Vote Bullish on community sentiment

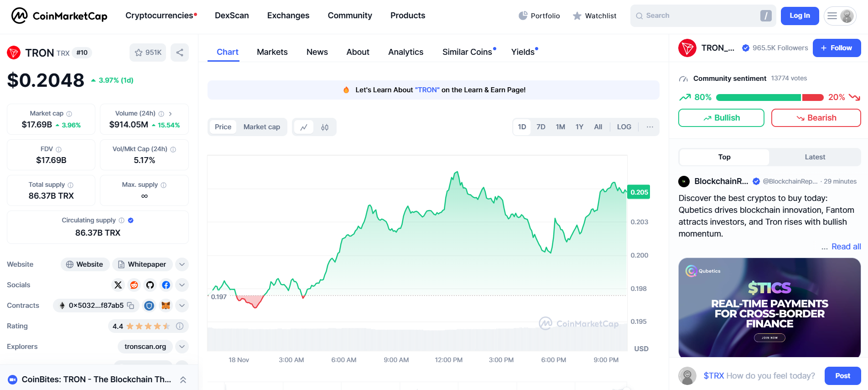[x=721, y=118]
